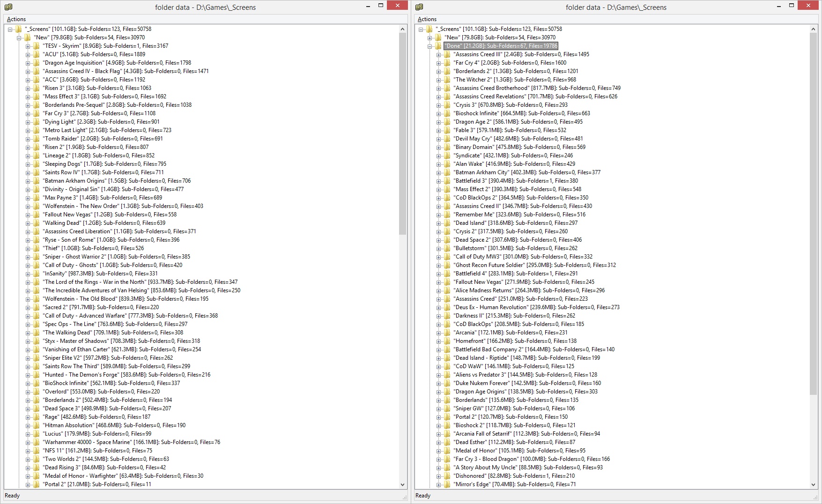Collapse the Done folder in right tree
Viewport: 822px width, 504px height.
430,46
